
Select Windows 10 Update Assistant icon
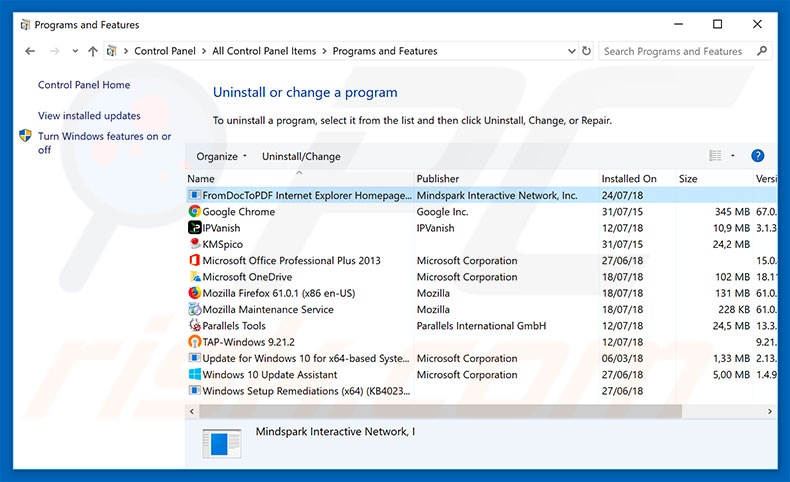coord(194,374)
